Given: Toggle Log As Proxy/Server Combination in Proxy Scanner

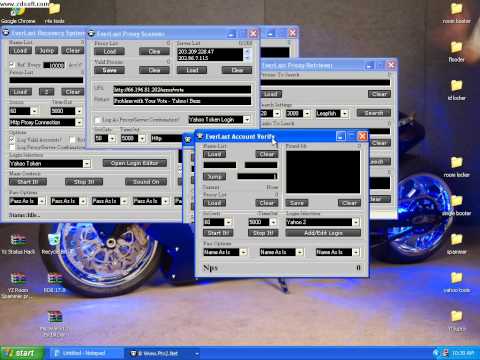Looking at the screenshot, I should [x=98, y=120].
